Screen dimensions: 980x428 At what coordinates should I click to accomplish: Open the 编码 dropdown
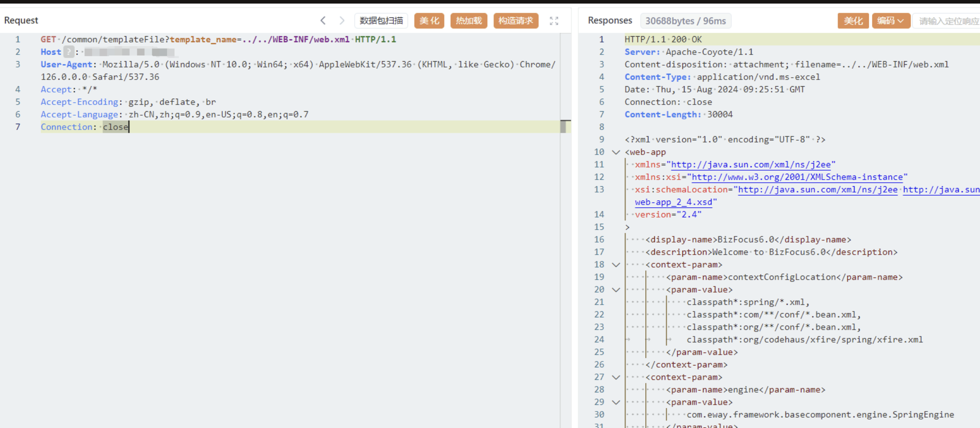891,21
